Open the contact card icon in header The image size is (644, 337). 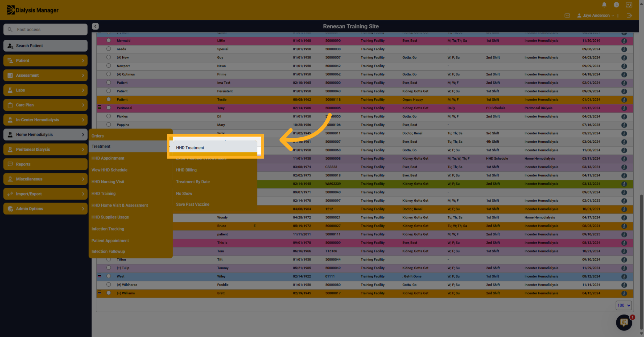pos(629,5)
